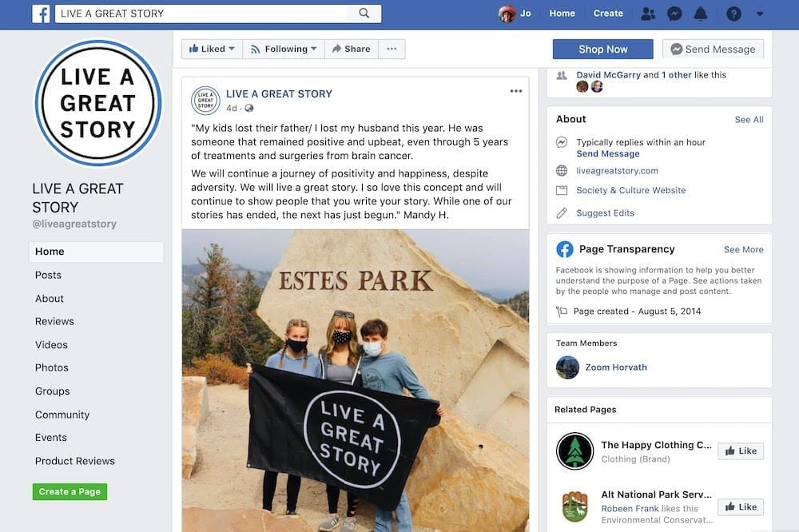
Task: Click See All in About section
Action: point(749,120)
